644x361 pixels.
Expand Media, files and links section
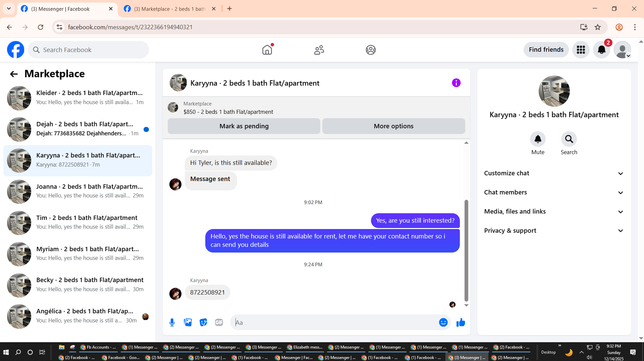[554, 212]
